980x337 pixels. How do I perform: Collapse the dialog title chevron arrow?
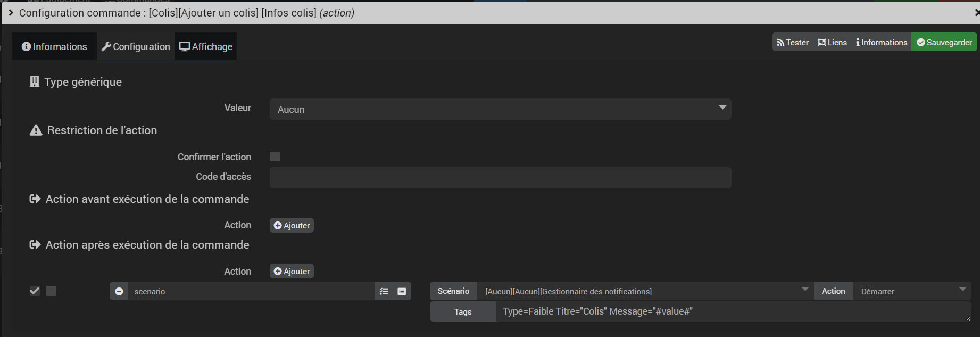(x=11, y=12)
